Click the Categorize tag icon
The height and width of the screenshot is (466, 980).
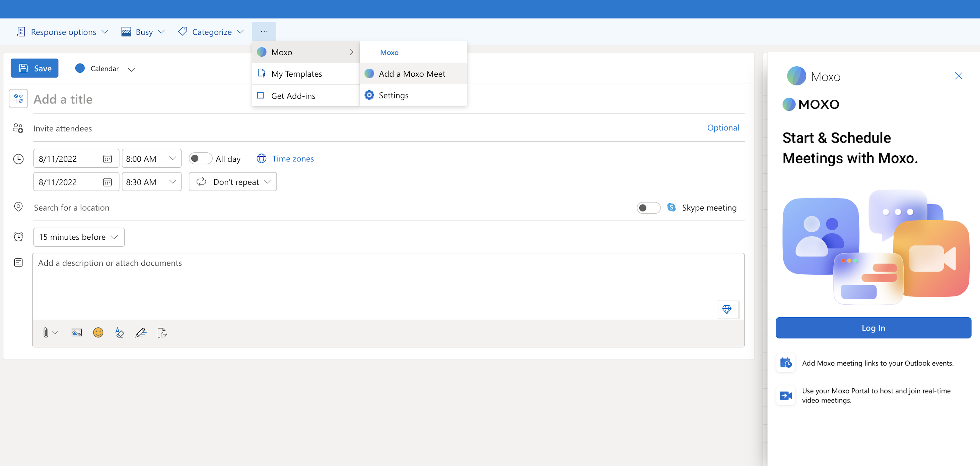(183, 31)
